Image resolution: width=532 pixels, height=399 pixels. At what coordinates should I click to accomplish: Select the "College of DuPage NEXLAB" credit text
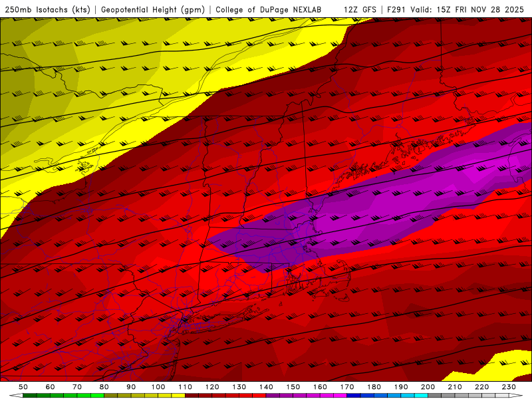(x=269, y=9)
